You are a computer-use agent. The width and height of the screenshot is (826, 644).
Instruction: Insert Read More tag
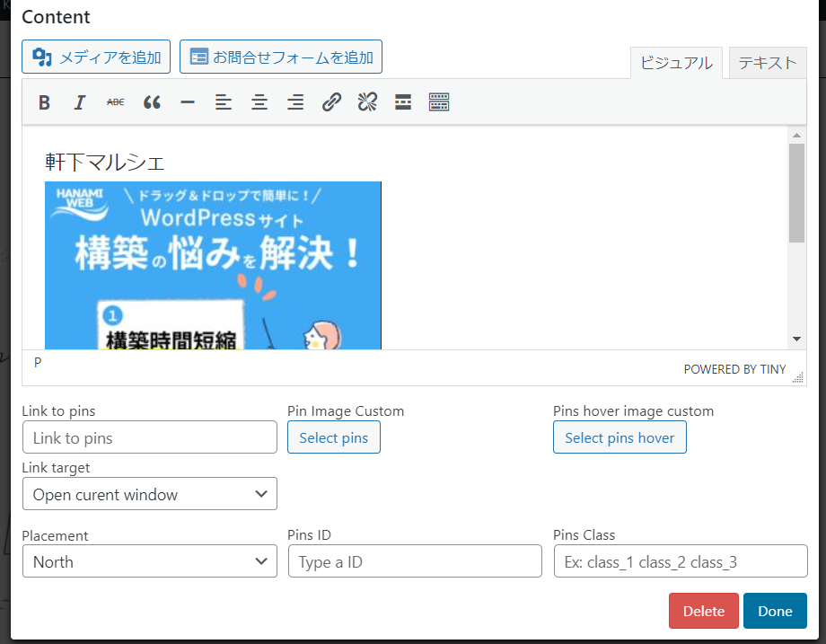point(403,102)
